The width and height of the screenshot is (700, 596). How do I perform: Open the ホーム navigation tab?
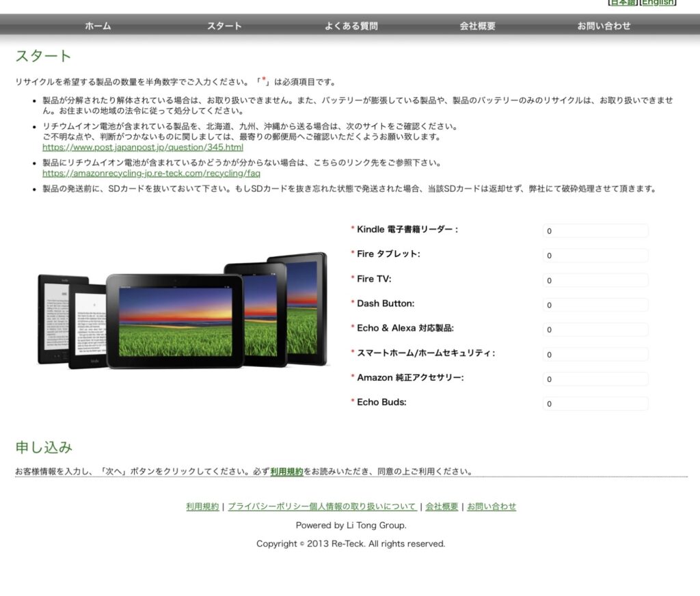[x=98, y=26]
